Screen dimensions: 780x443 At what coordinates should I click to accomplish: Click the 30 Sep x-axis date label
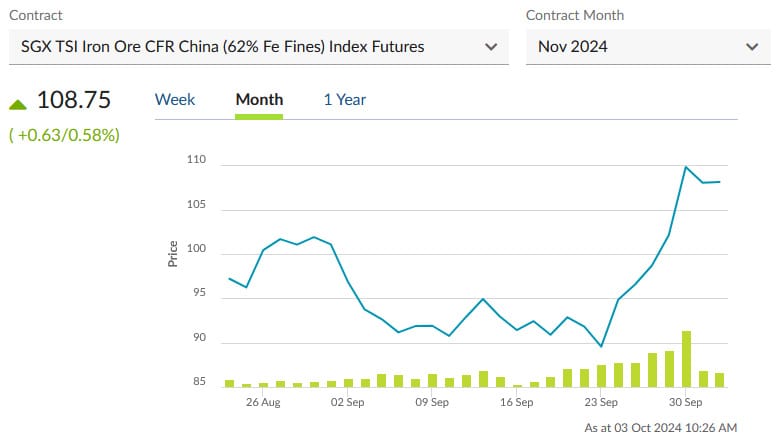pos(685,402)
